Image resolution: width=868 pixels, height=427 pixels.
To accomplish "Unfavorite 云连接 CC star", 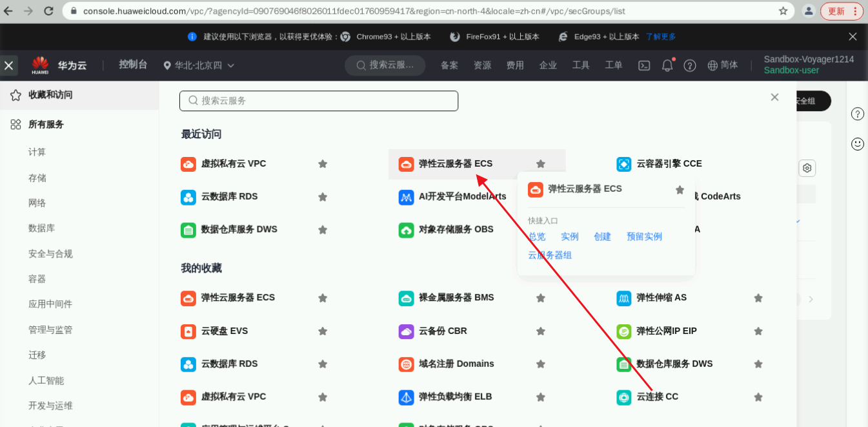I will pos(758,397).
